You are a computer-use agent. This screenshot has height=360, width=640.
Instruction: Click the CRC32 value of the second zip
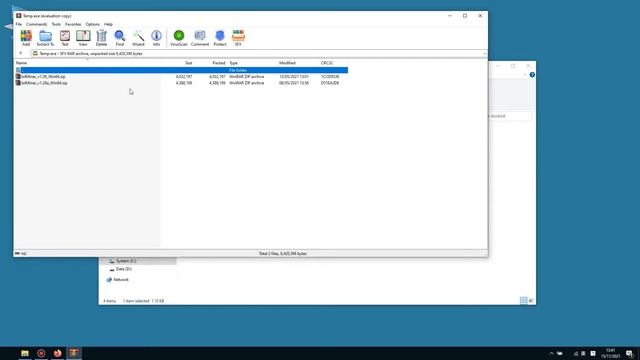[330, 83]
